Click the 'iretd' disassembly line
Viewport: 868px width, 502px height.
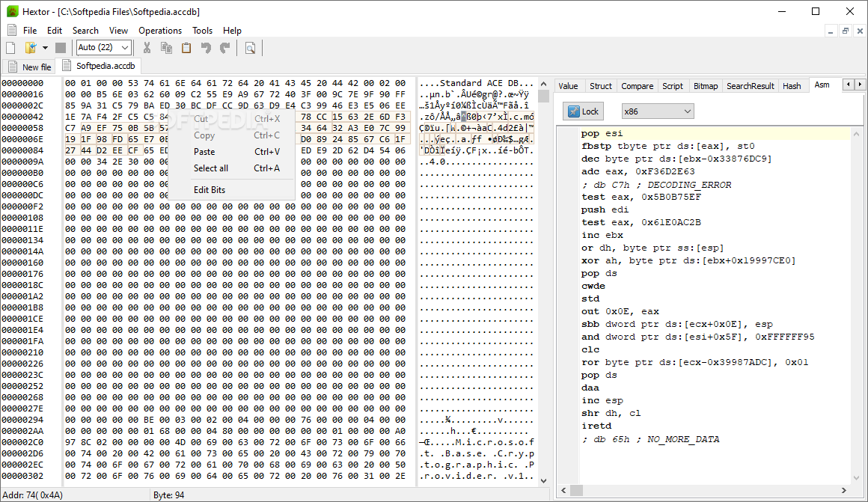(x=596, y=426)
